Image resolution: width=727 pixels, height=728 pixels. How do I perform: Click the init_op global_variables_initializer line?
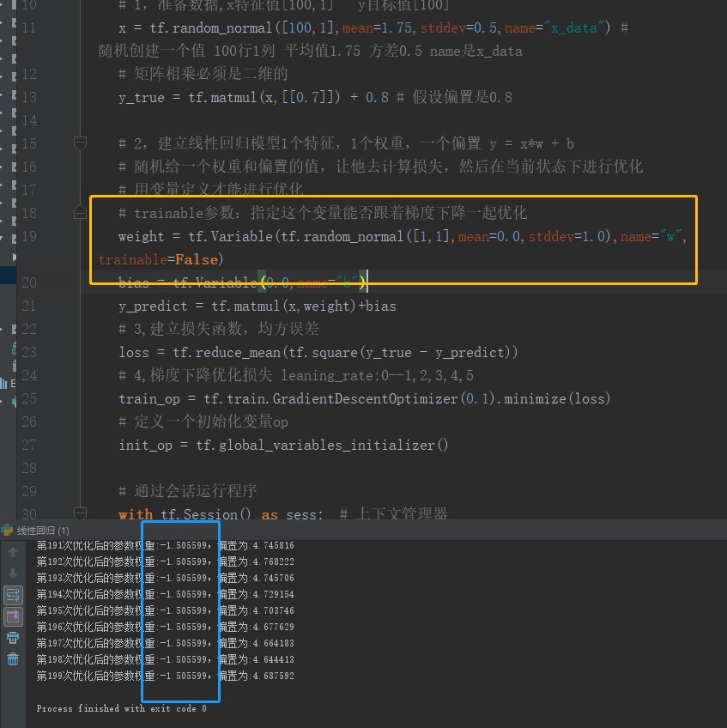(x=283, y=445)
